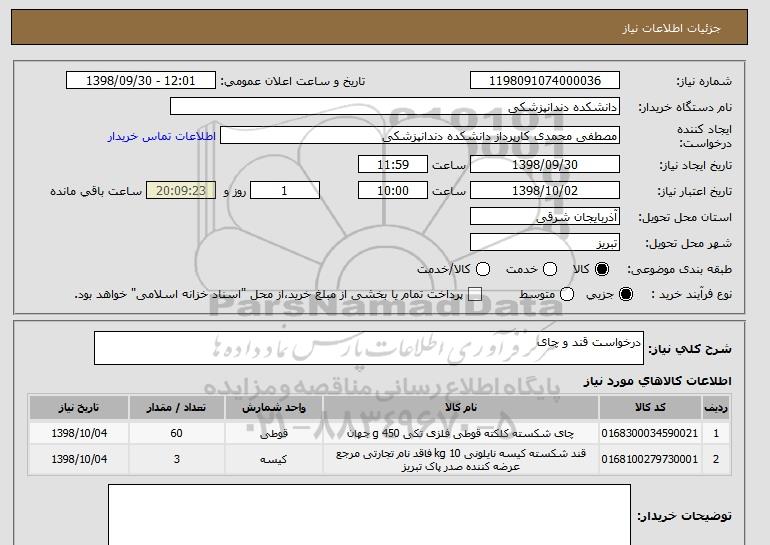
Task: Click the quantity cell 3
Action: (176, 459)
